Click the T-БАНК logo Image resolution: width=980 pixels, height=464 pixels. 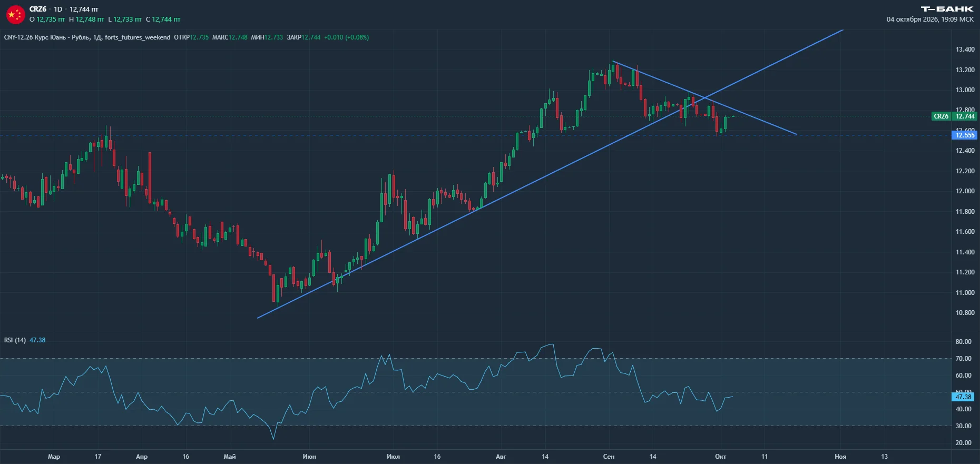pyautogui.click(x=947, y=9)
